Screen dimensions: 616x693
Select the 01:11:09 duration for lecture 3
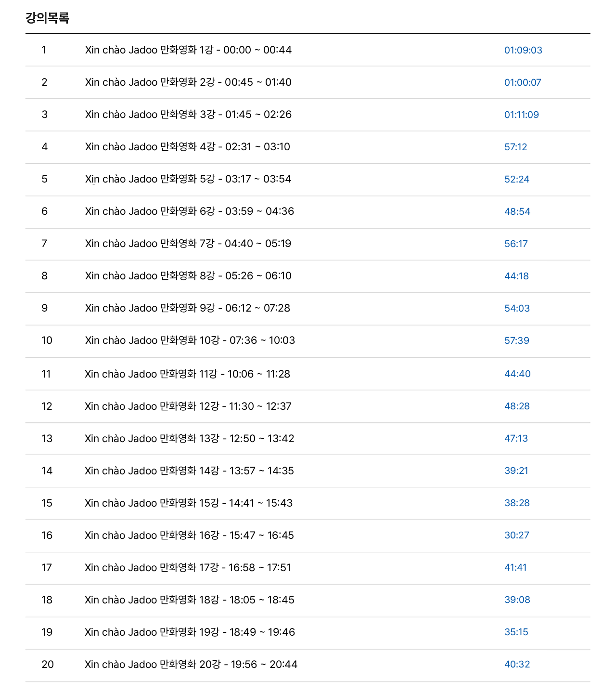(521, 115)
